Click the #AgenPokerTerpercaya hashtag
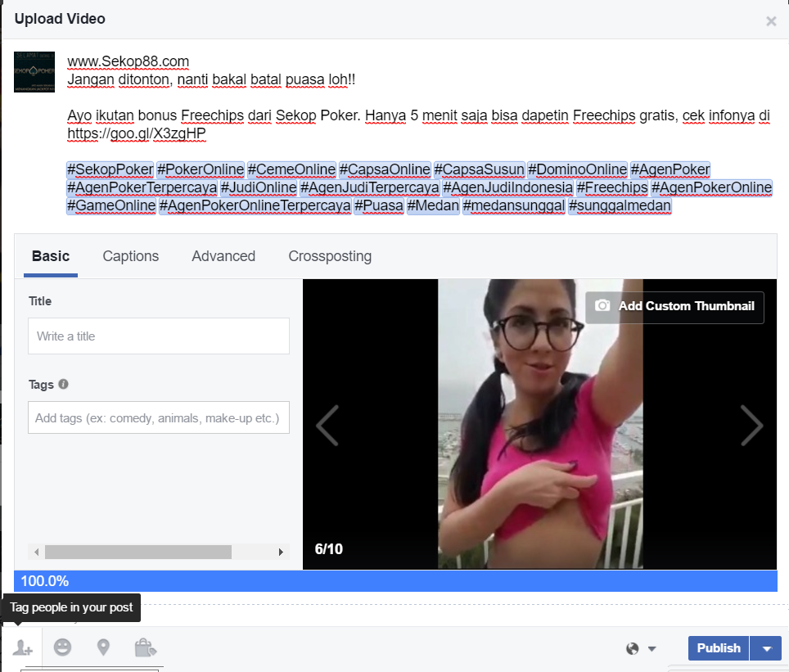The height and width of the screenshot is (672, 789). tap(142, 187)
